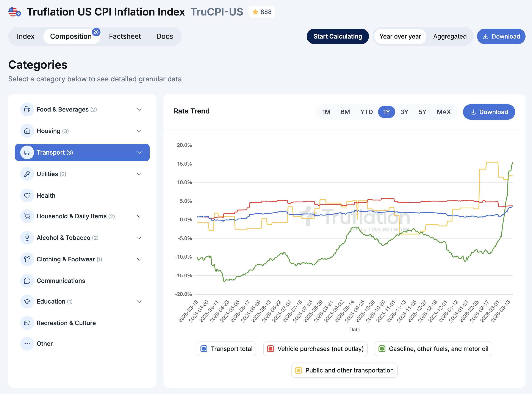Click the Recreation & Culture gamepad icon

(27, 323)
